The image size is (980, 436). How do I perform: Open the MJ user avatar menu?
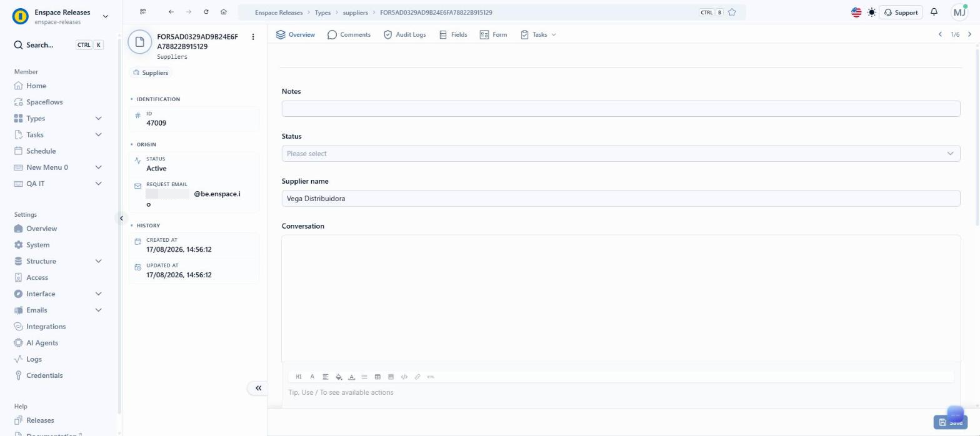[959, 12]
